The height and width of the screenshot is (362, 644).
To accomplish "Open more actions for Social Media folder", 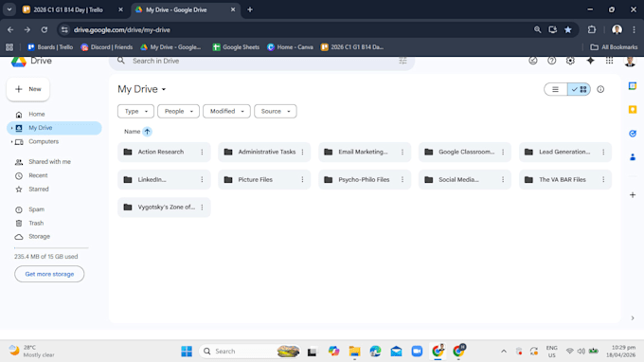I will (x=503, y=179).
